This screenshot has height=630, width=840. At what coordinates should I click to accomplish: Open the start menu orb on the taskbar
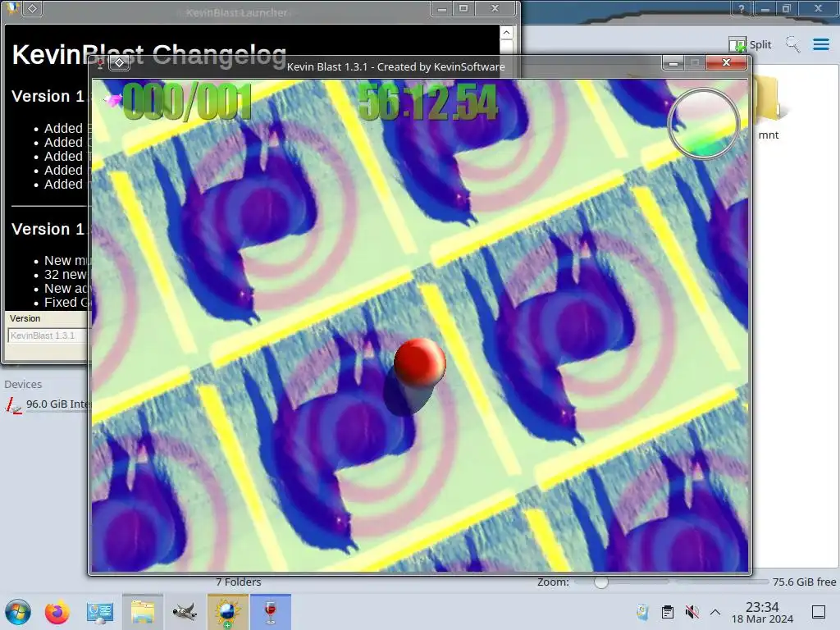tap(18, 612)
